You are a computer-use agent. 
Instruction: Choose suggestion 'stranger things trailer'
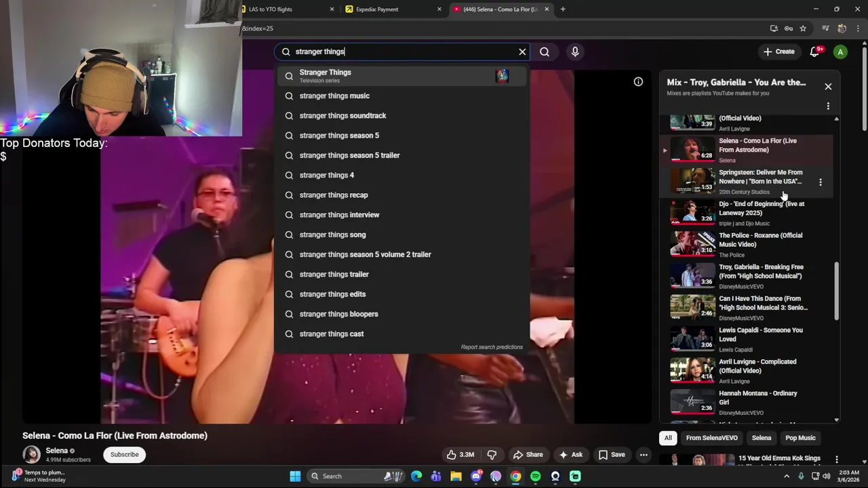point(401,274)
